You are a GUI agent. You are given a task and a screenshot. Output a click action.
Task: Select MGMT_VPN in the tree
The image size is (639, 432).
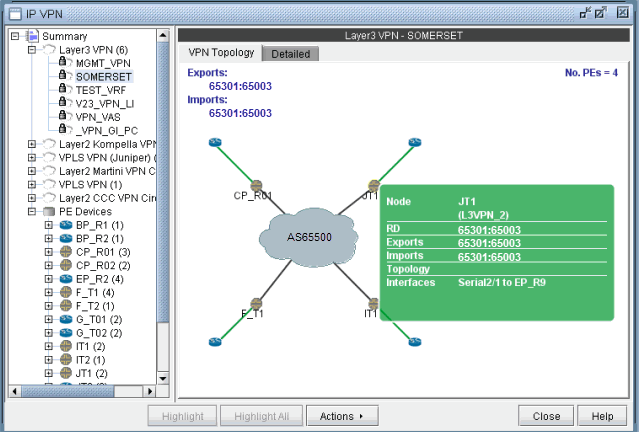102,62
